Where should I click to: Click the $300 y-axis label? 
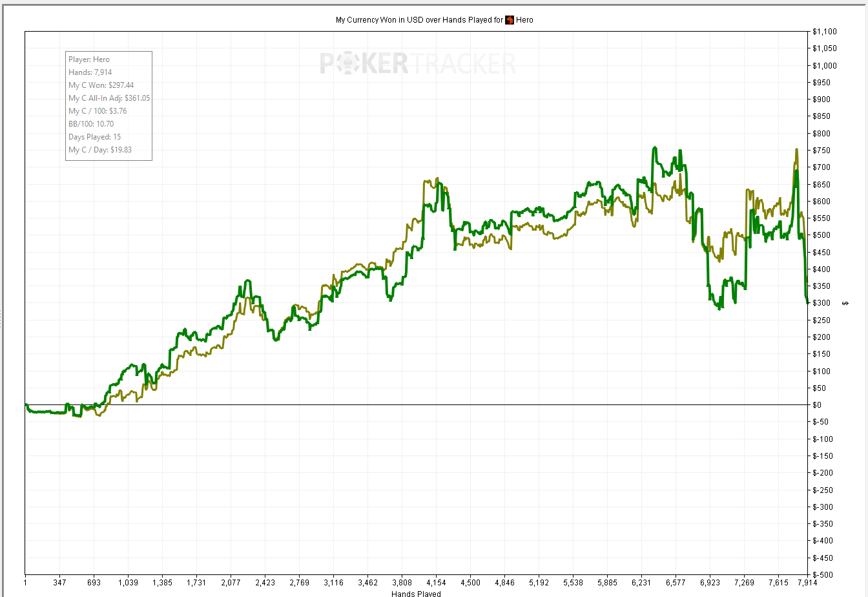[822, 303]
